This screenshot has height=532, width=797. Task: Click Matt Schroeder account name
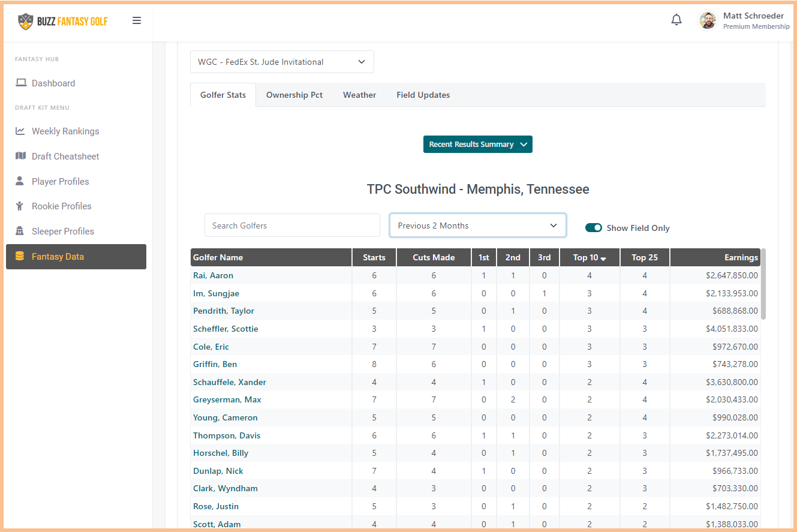[753, 16]
